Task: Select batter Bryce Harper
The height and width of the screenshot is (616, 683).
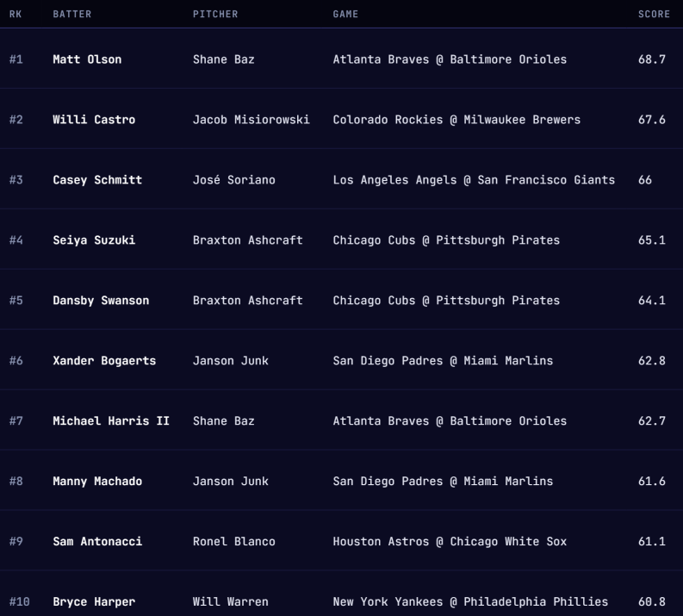Action: pyautogui.click(x=94, y=601)
